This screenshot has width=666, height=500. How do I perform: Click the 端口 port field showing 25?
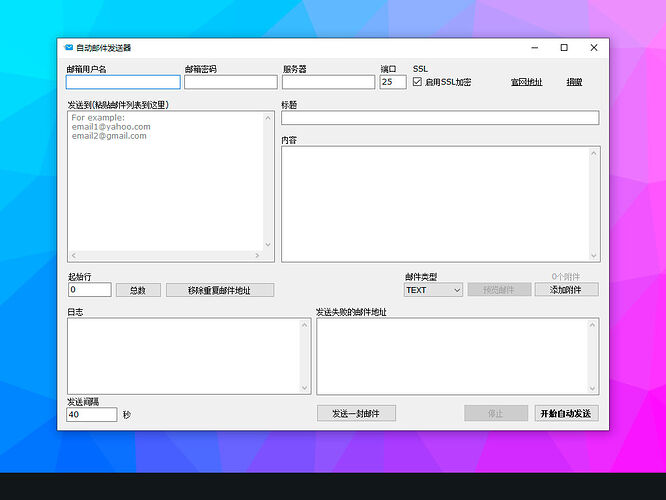[x=392, y=82]
